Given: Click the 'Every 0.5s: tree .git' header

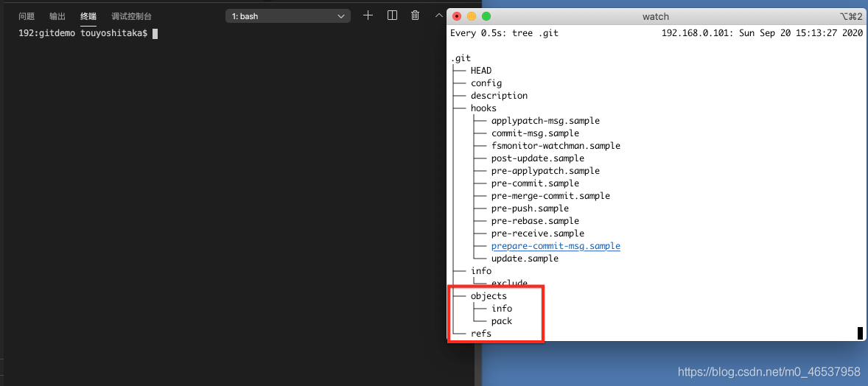Looking at the screenshot, I should pyautogui.click(x=504, y=33).
